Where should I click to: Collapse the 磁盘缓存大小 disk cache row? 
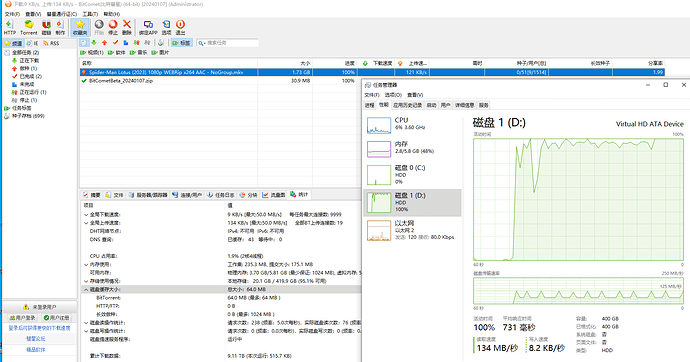click(x=86, y=290)
